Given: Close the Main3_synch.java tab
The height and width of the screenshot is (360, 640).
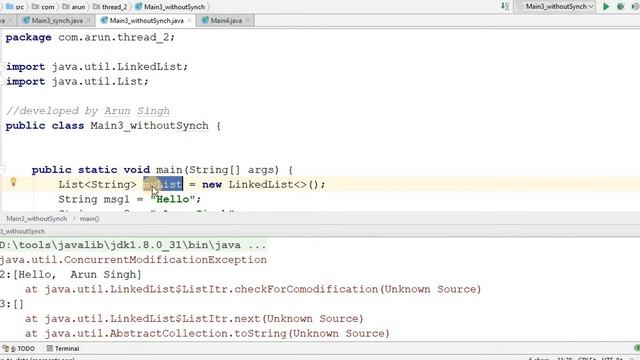Looking at the screenshot, I should coord(88,20).
